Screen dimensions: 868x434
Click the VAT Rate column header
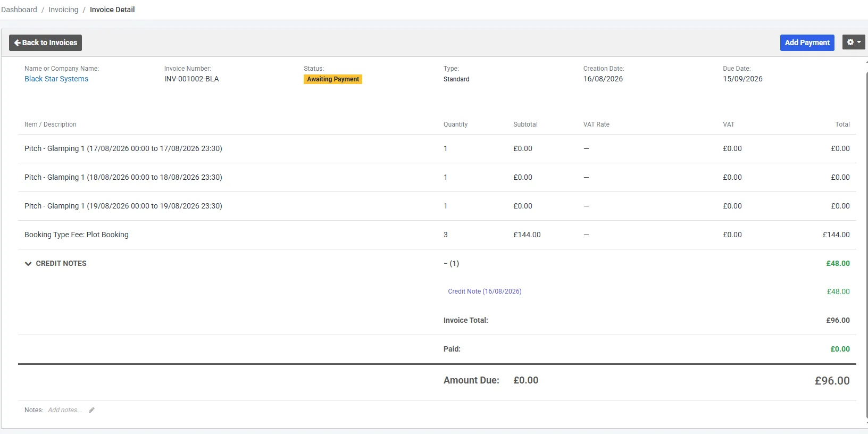click(x=596, y=124)
